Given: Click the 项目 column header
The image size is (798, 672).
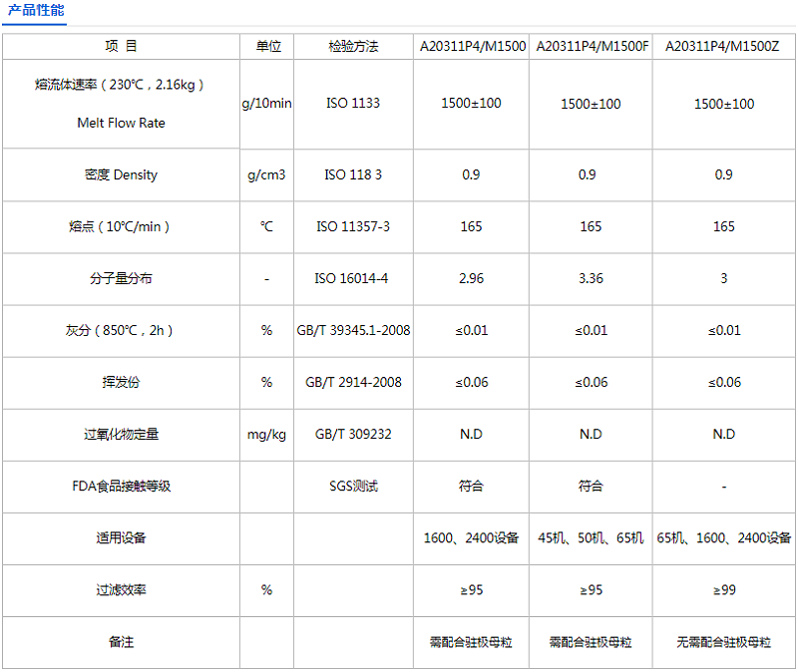Looking at the screenshot, I should click(x=122, y=46).
